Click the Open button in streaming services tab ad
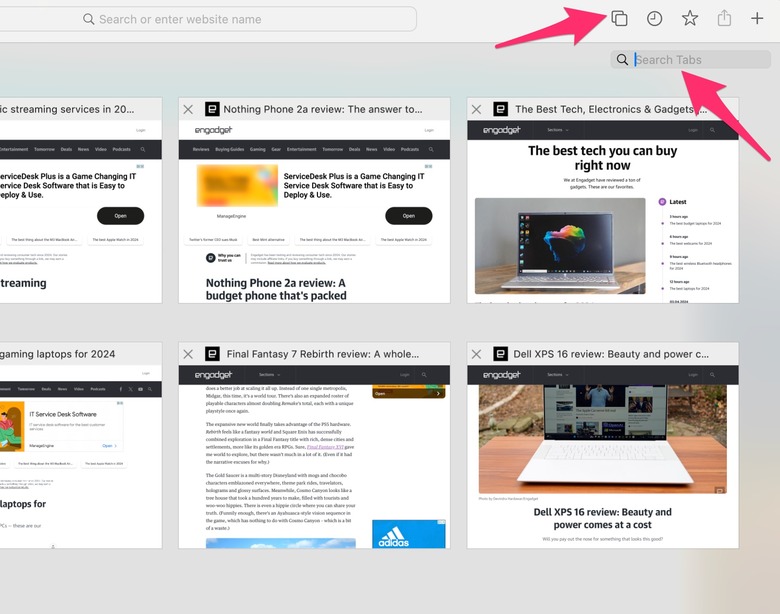This screenshot has width=780, height=614. pyautogui.click(x=120, y=216)
